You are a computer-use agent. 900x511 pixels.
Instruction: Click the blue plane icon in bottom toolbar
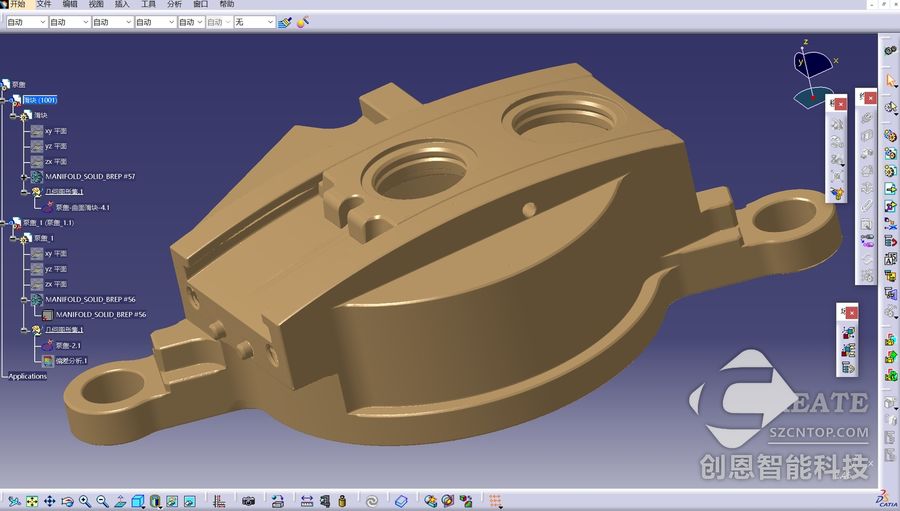tap(401, 501)
